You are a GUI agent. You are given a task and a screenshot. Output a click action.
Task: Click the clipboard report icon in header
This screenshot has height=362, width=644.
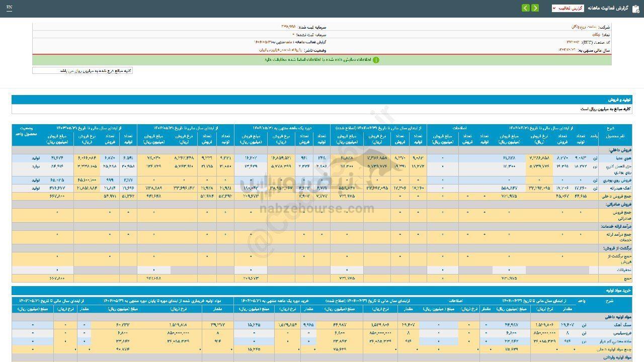point(635,9)
